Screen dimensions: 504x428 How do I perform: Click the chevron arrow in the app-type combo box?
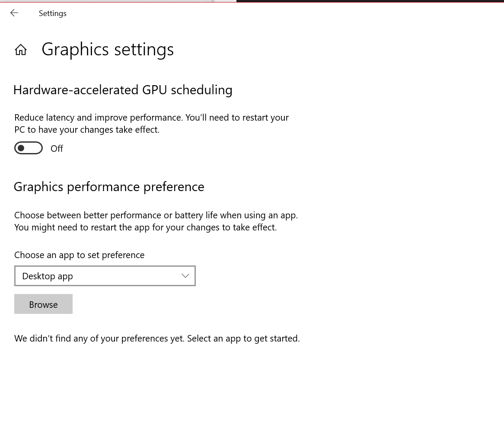click(185, 276)
